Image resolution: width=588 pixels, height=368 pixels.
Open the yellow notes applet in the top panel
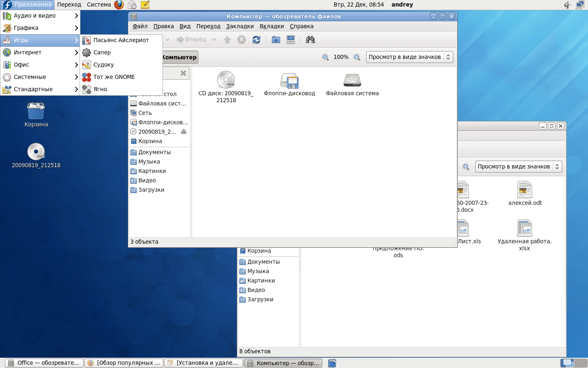click(145, 5)
